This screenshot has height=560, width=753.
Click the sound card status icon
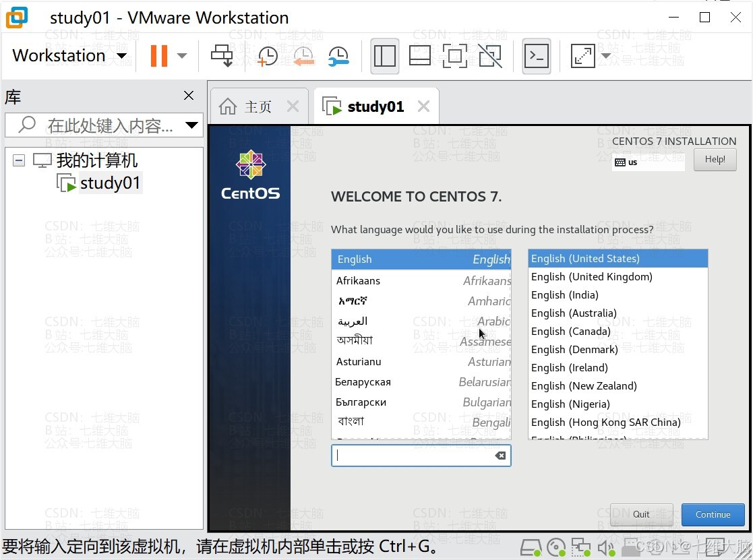(x=606, y=547)
